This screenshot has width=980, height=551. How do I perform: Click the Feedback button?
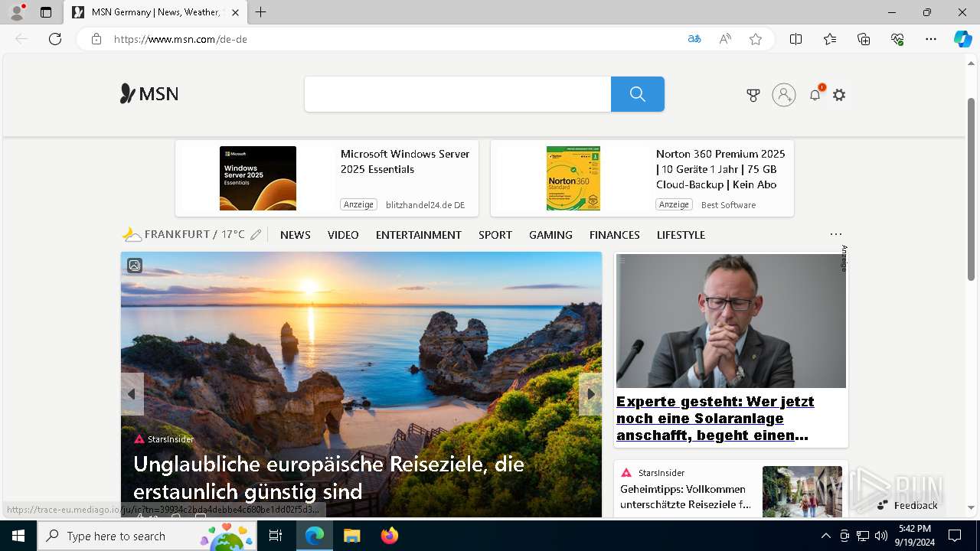click(907, 505)
